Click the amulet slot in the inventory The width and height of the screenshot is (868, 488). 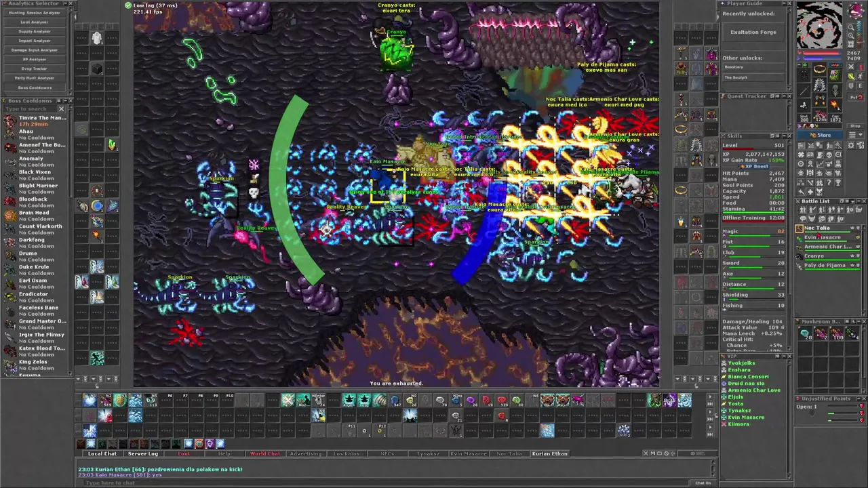[x=804, y=75]
